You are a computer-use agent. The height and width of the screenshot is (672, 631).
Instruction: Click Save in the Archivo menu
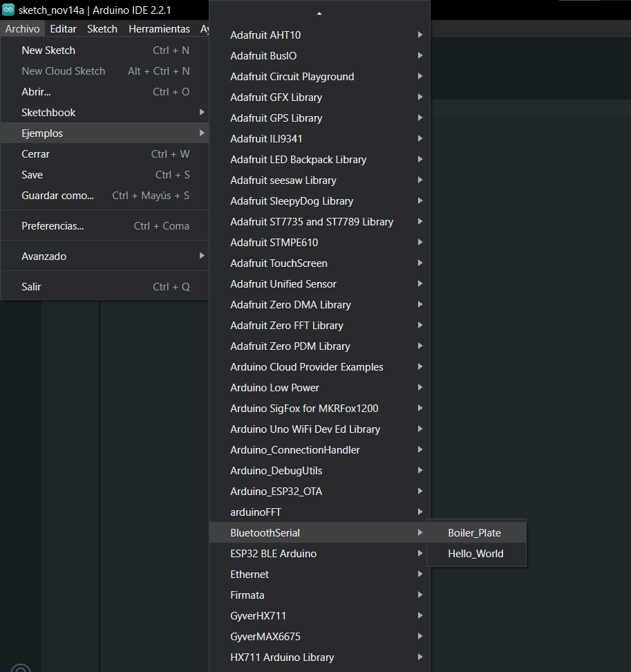pos(105,175)
